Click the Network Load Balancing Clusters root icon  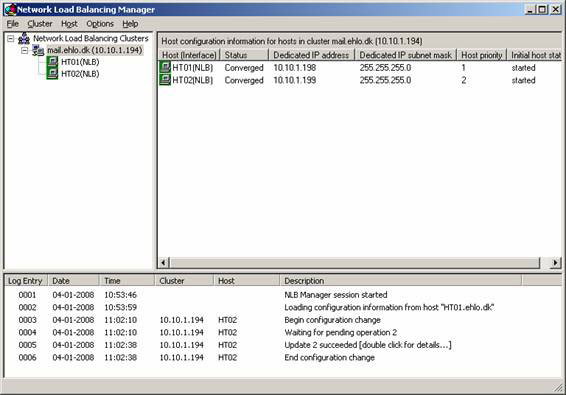24,38
